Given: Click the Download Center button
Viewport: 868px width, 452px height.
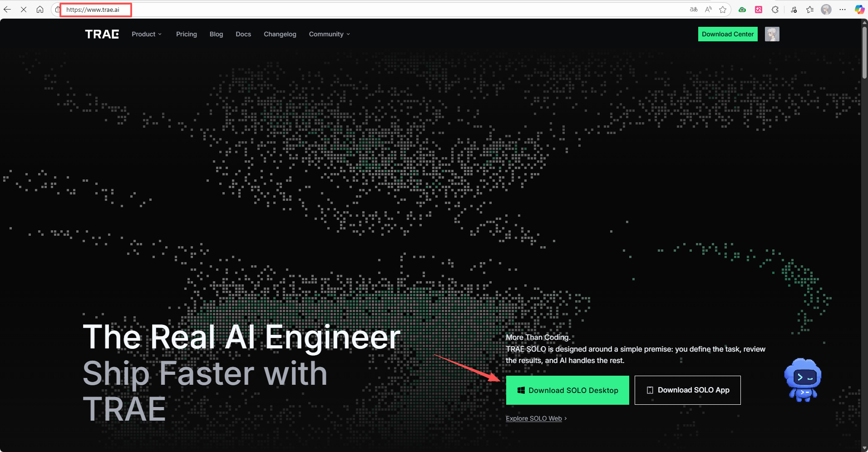Looking at the screenshot, I should tap(728, 34).
